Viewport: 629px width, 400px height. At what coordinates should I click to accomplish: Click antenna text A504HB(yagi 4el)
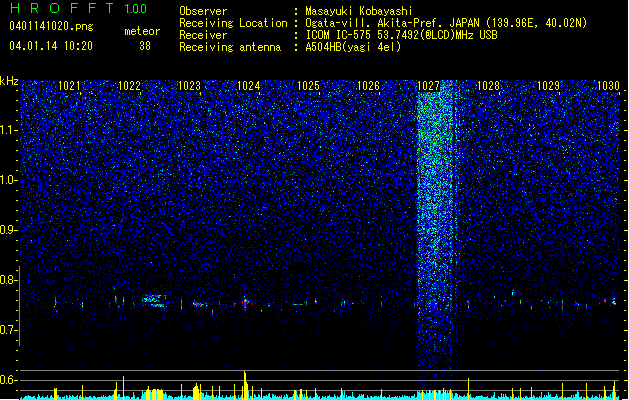click(353, 47)
